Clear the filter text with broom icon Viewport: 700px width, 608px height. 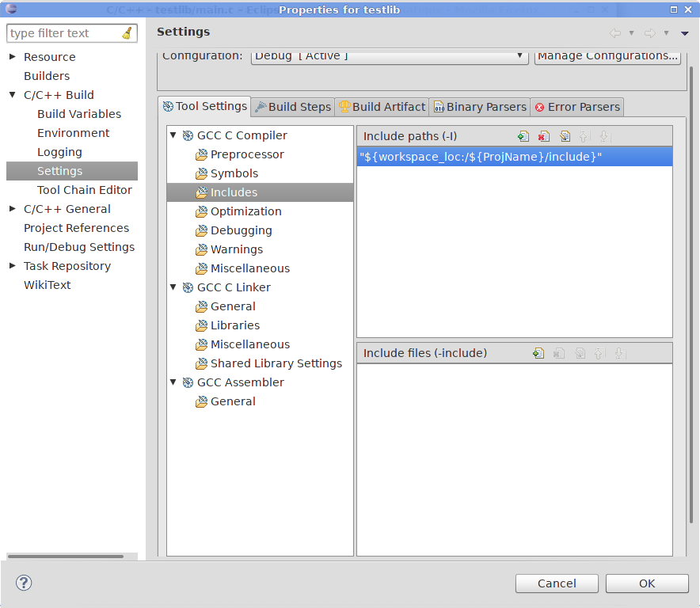tap(127, 33)
